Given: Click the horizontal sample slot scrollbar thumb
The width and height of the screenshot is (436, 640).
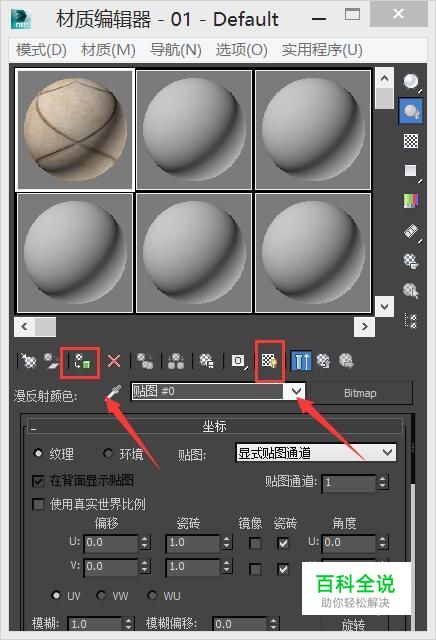Looking at the screenshot, I should (45, 327).
